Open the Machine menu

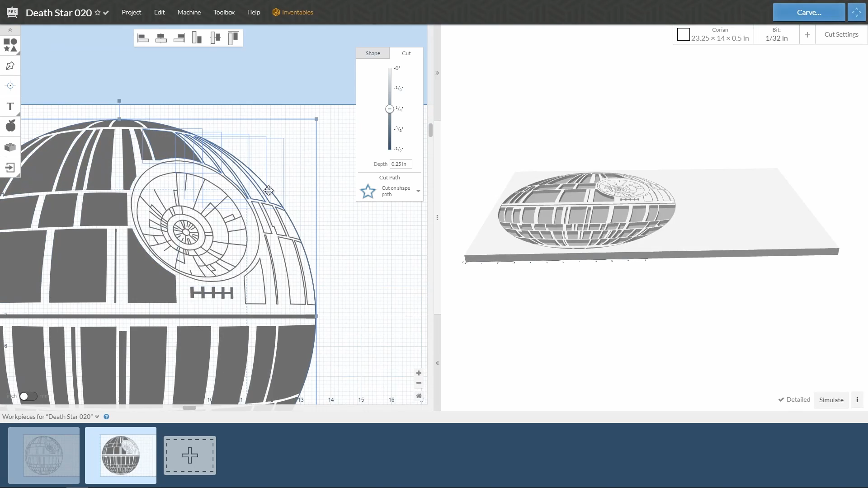[x=189, y=12]
